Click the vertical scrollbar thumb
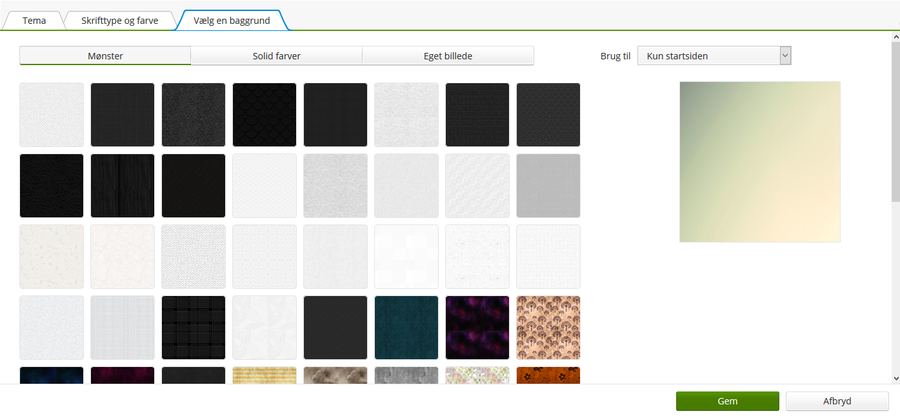This screenshot has width=900, height=416. point(896,121)
